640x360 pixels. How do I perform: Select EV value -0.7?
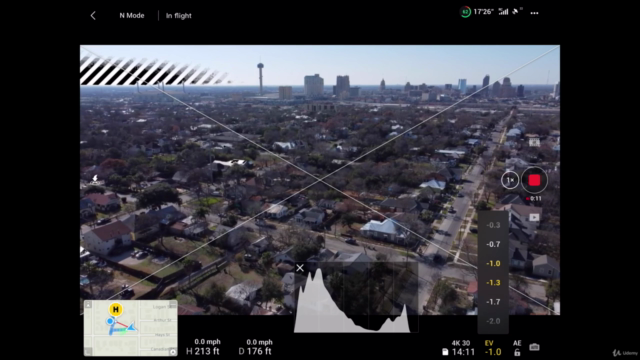[493, 244]
